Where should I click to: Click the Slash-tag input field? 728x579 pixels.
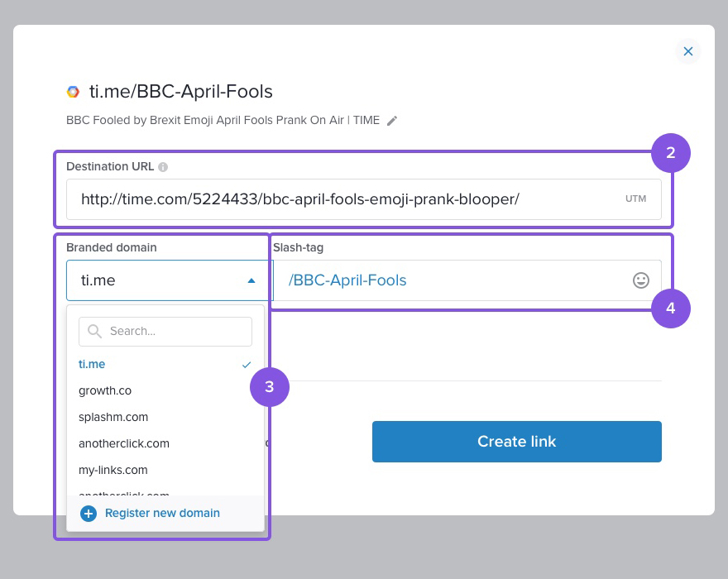[467, 280]
